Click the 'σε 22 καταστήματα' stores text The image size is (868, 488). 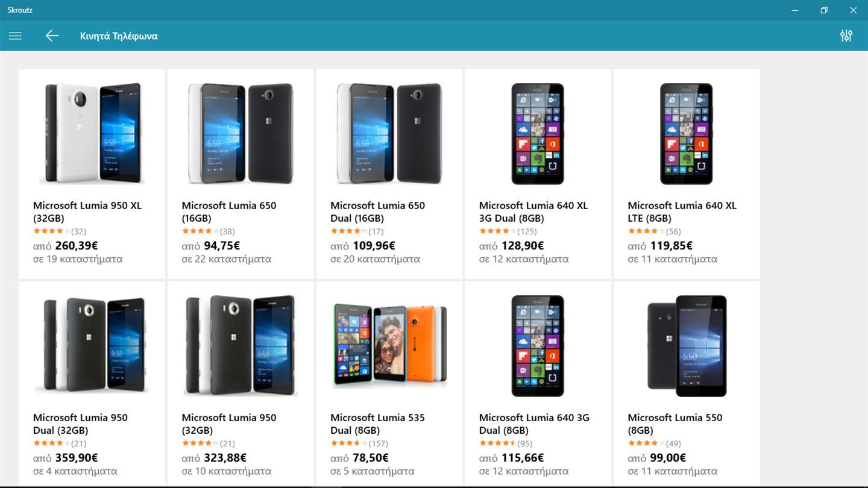(x=227, y=259)
